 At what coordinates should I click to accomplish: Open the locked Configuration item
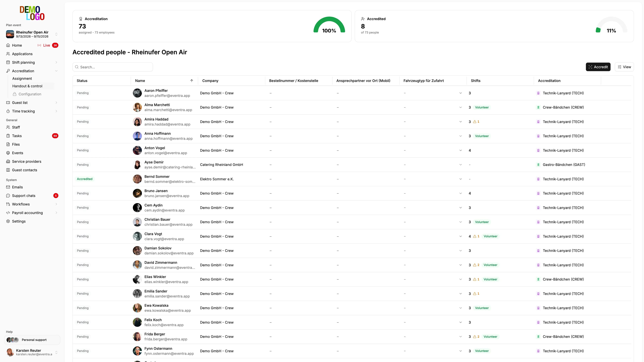[x=30, y=94]
